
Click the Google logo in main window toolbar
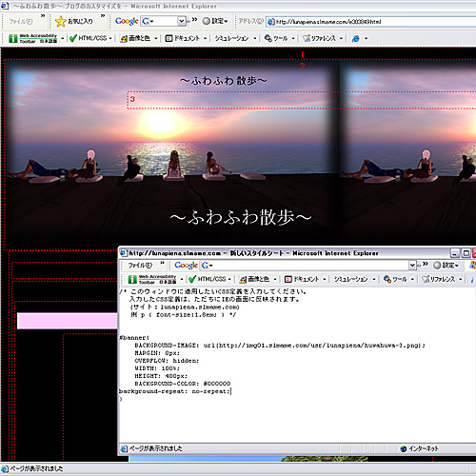127,21
